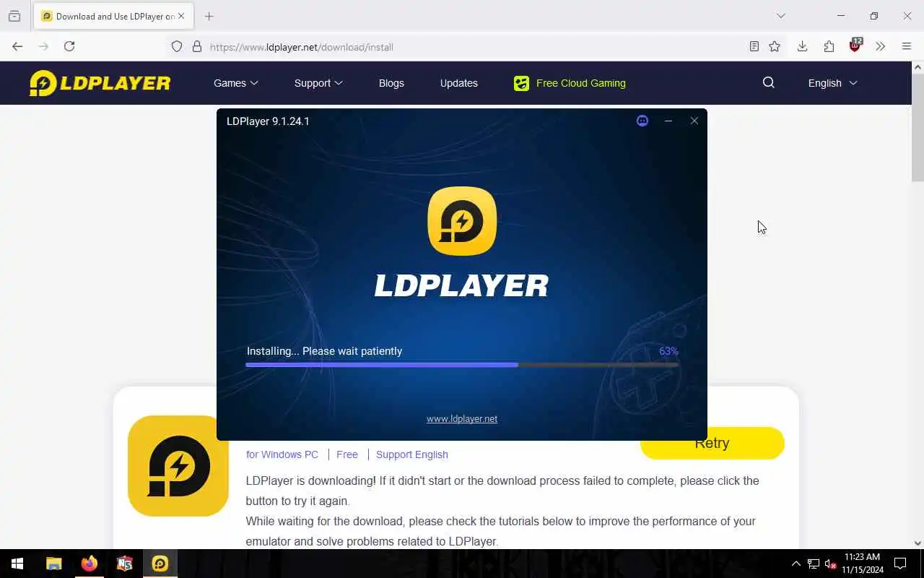Click the page vertical scrollbar thumb
This screenshot has width=924, height=578.
click(x=918, y=128)
